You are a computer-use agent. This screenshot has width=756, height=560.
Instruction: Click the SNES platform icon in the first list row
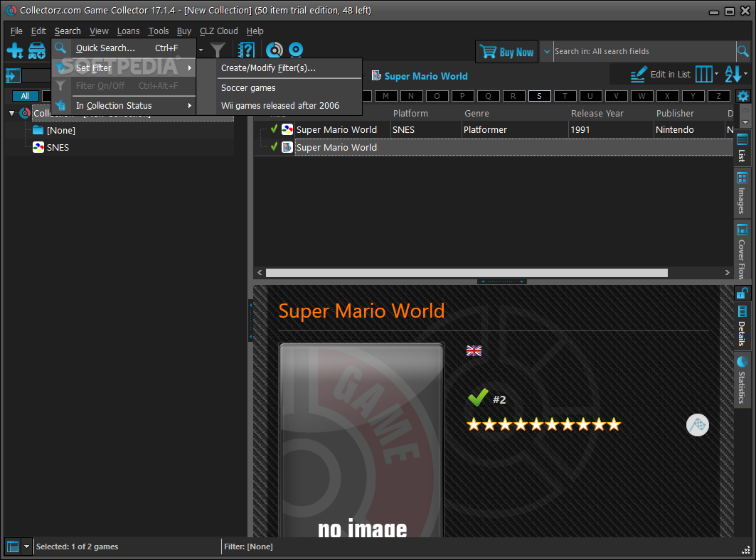[x=287, y=129]
